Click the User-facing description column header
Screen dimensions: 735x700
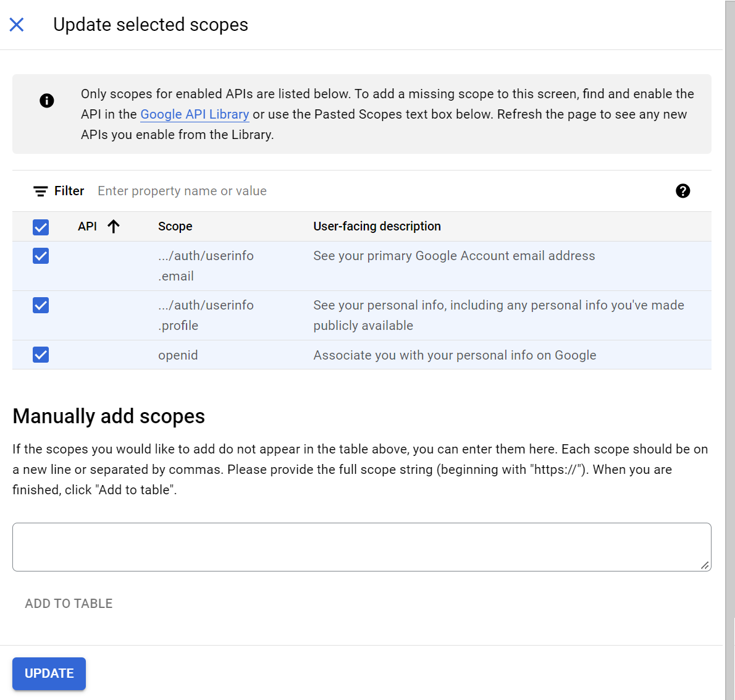pyautogui.click(x=377, y=227)
